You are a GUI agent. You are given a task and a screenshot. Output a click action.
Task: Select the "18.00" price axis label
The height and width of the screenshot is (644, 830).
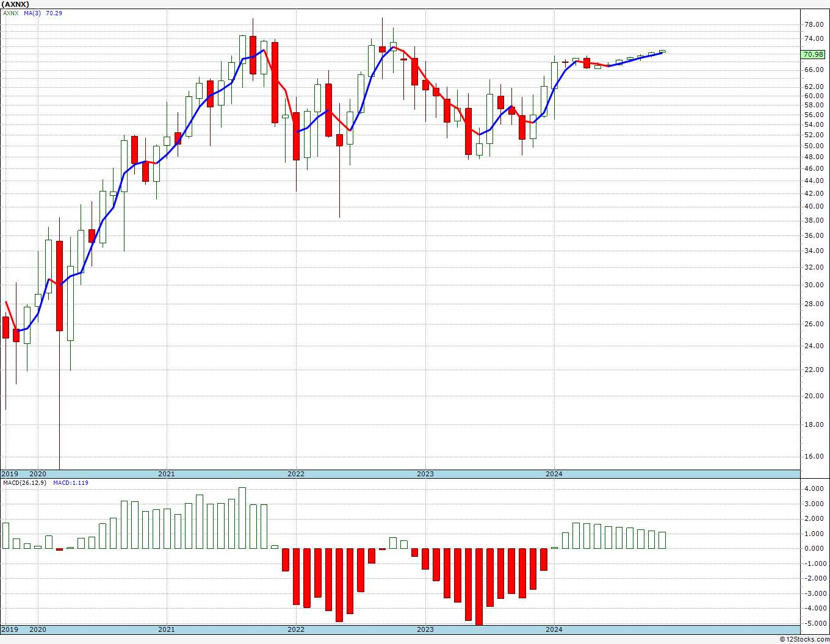[814, 424]
